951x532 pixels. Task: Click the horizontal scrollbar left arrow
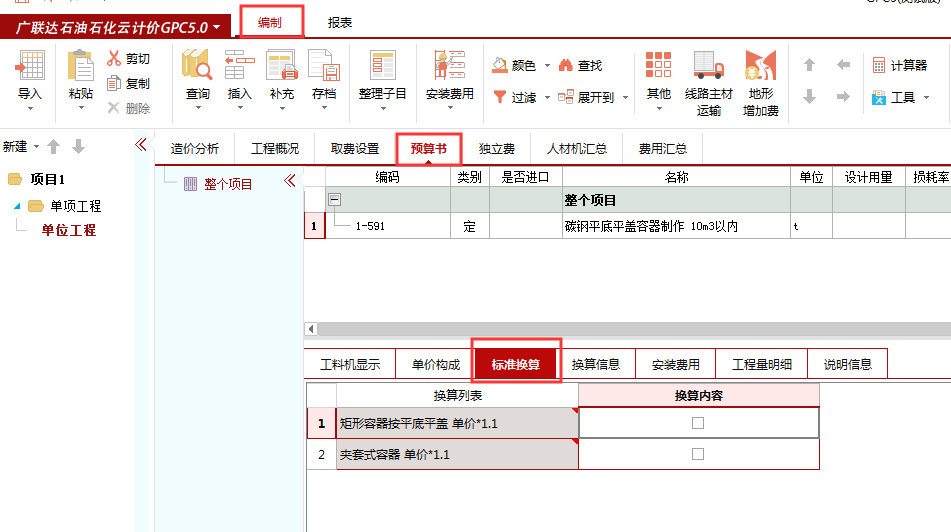[311, 329]
